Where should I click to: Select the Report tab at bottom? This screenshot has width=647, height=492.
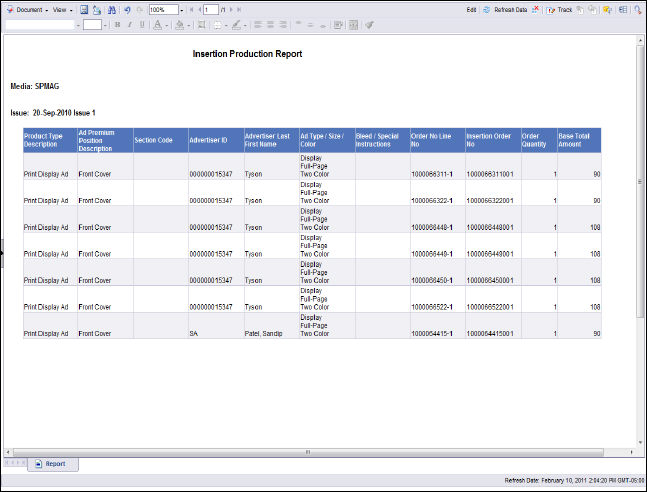tap(55, 464)
